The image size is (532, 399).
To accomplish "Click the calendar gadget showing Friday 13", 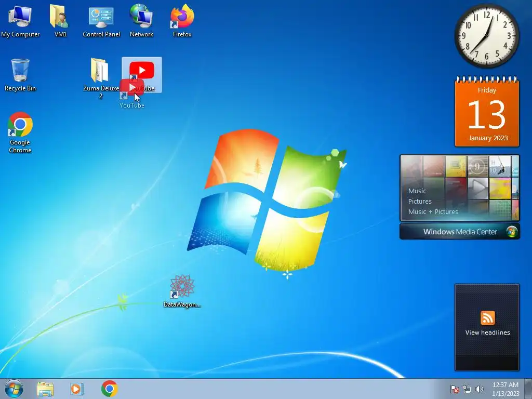I will pyautogui.click(x=487, y=112).
